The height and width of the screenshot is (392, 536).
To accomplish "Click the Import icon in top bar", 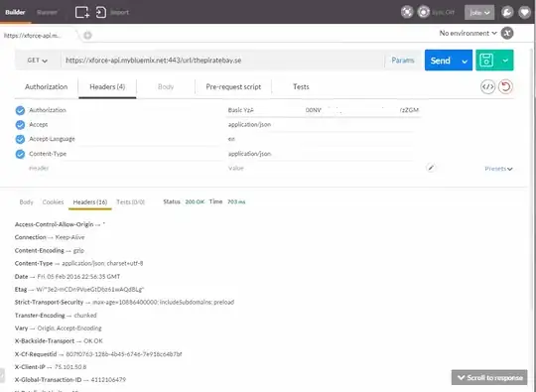I will coord(101,12).
